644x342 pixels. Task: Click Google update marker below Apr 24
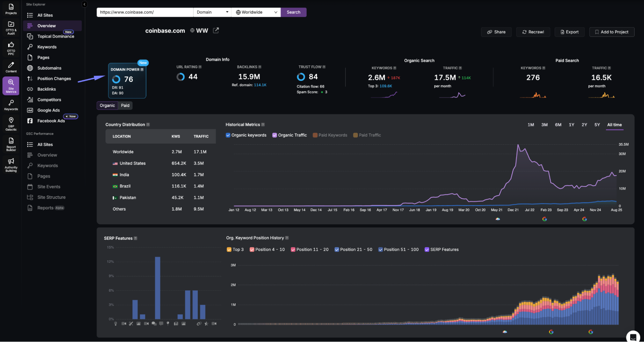[x=584, y=219]
